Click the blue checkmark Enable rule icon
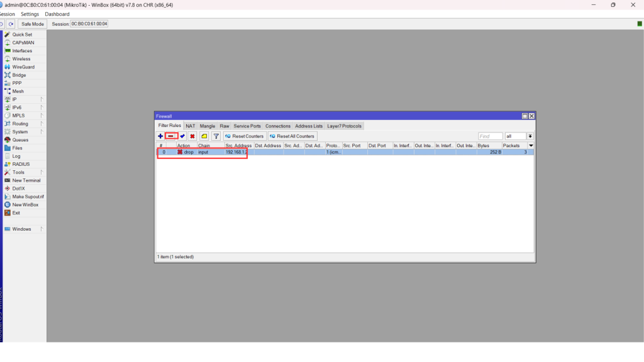The image size is (644, 362). pyautogui.click(x=182, y=136)
